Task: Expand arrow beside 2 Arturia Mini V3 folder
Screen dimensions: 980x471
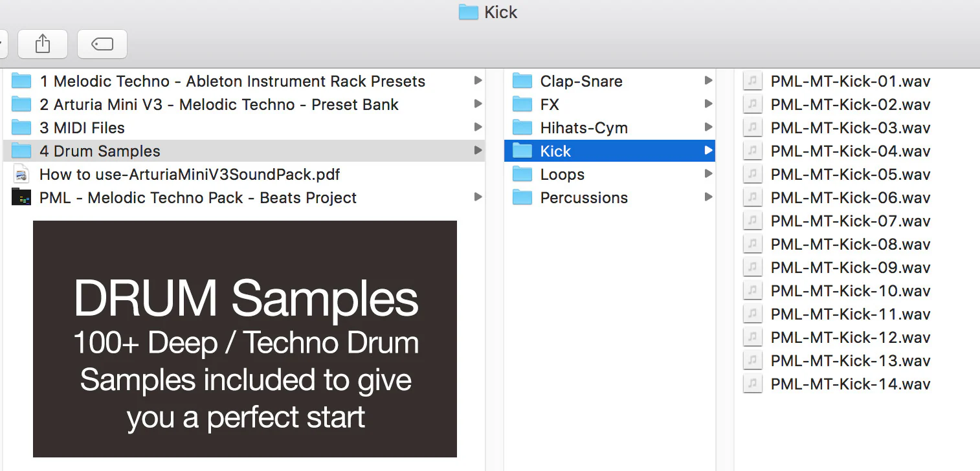Action: (478, 104)
